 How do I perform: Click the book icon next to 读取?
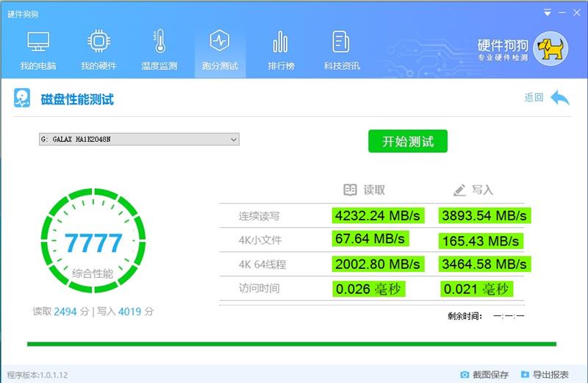[x=350, y=190]
